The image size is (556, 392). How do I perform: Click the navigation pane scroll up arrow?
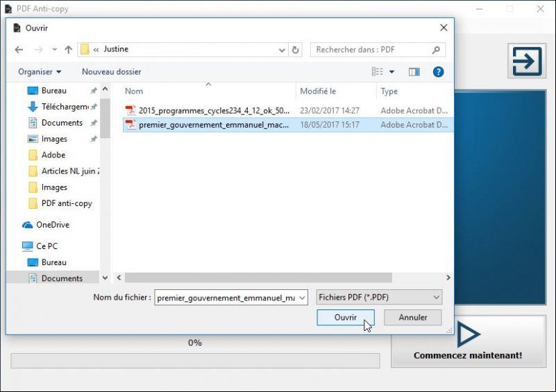click(105, 90)
